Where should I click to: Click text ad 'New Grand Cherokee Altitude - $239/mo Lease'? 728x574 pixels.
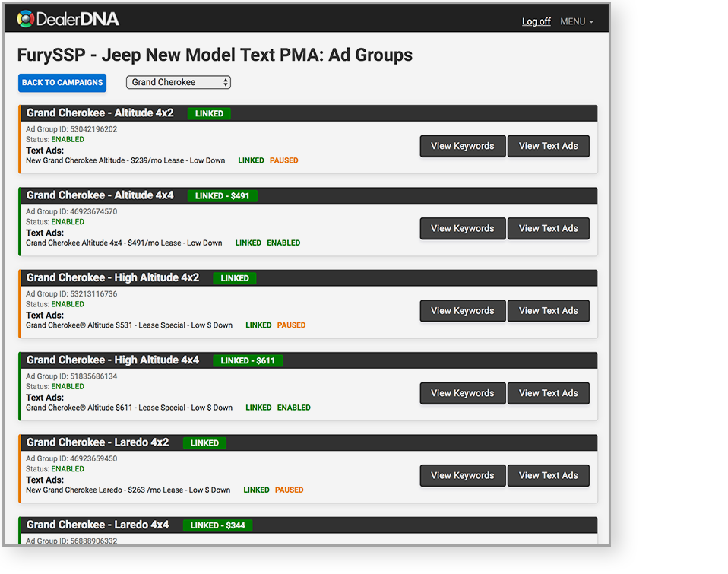click(x=125, y=160)
